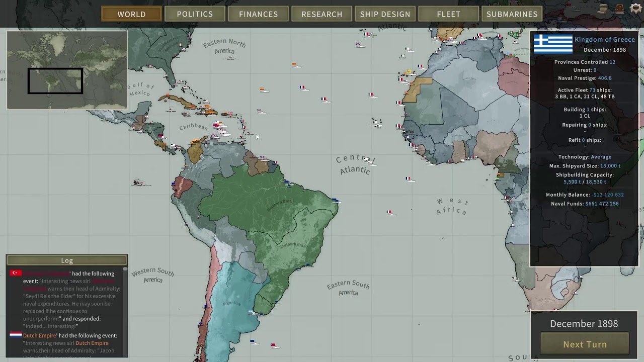Click the Western South America map label
This screenshot has width=644, height=362.
[153, 275]
